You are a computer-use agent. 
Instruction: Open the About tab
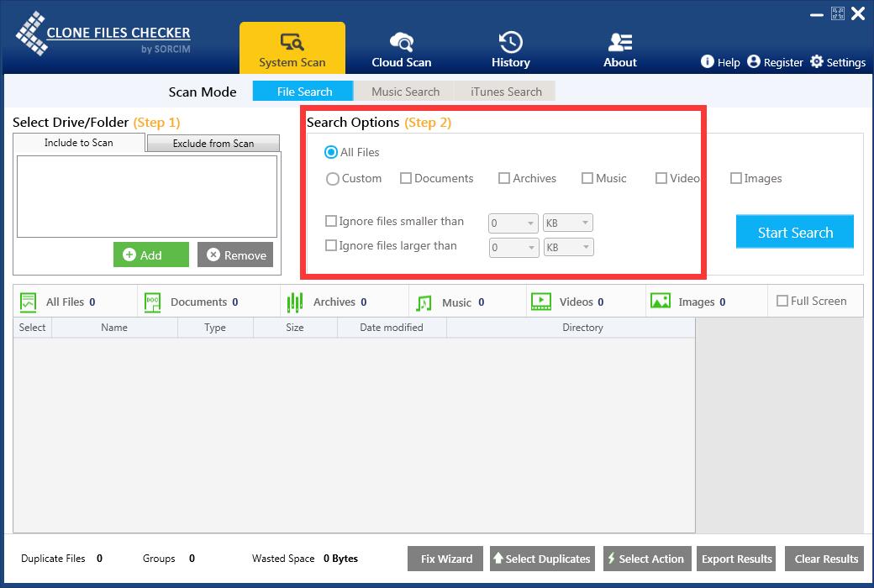tap(620, 50)
